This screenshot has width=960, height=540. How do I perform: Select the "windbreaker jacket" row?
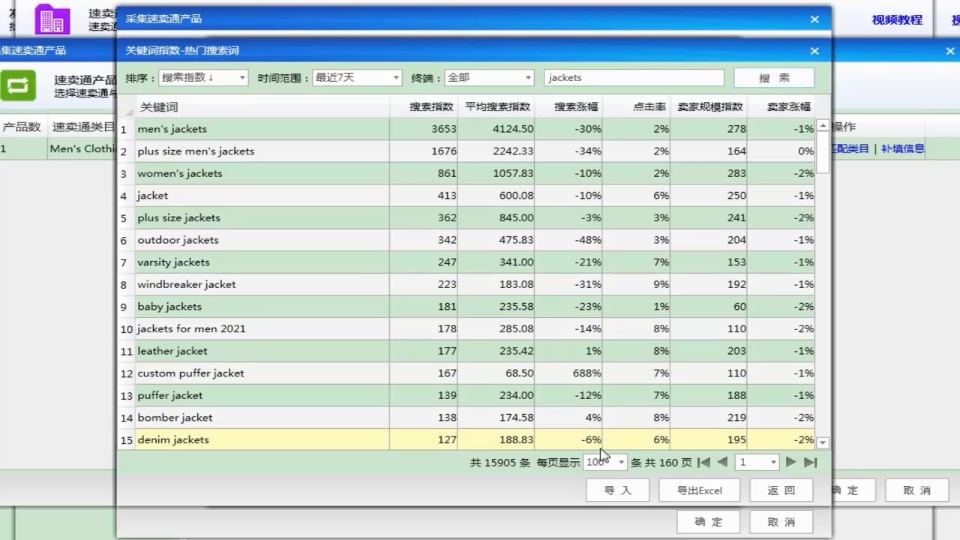pyautogui.click(x=467, y=285)
